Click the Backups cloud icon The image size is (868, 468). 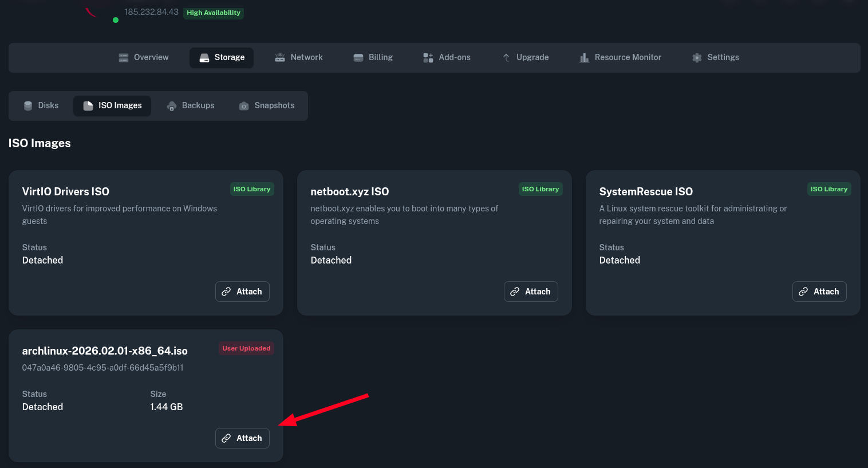(x=171, y=106)
